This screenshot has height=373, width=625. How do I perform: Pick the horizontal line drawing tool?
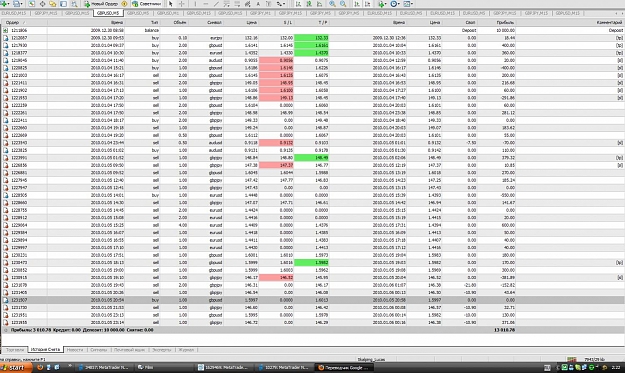click(206, 4)
